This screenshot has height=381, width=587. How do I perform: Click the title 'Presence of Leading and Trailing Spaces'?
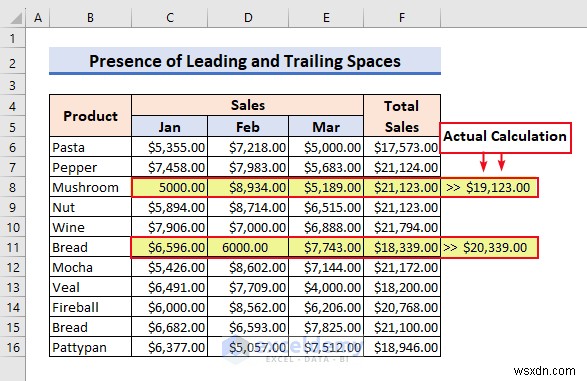[x=245, y=61]
